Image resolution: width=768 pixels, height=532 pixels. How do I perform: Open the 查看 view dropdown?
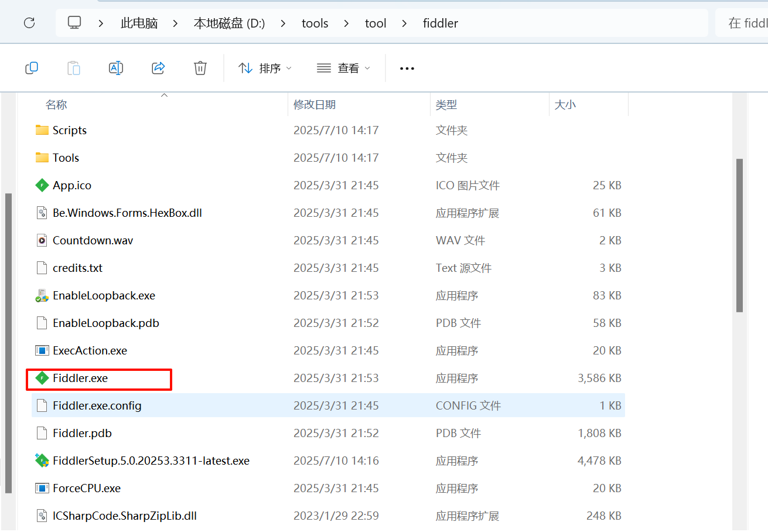343,68
